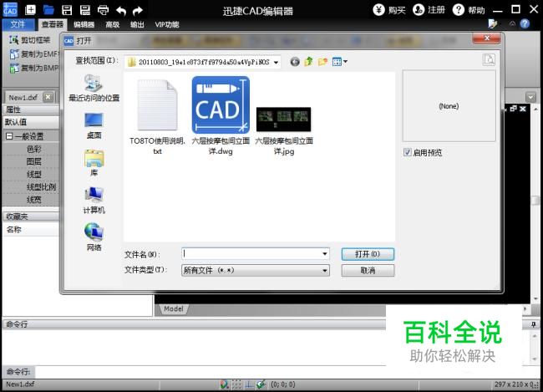This screenshot has width=543, height=392.
Task: Toggle the snap icon in status bar
Action: (224, 384)
